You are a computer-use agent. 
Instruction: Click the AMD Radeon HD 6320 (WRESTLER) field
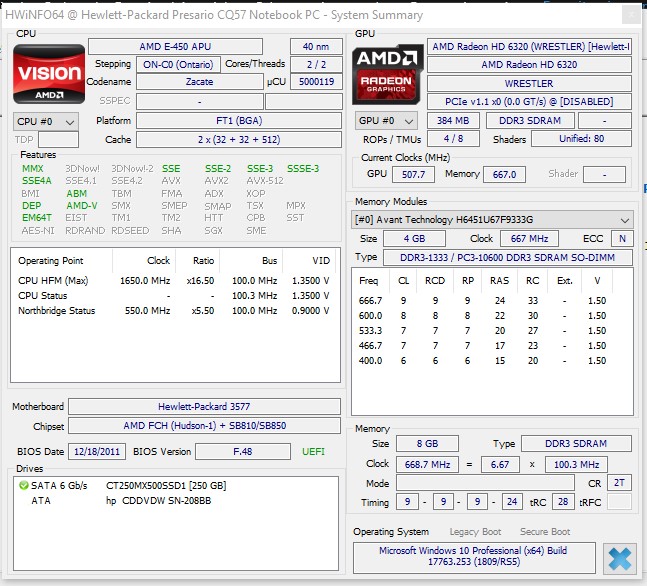point(529,47)
